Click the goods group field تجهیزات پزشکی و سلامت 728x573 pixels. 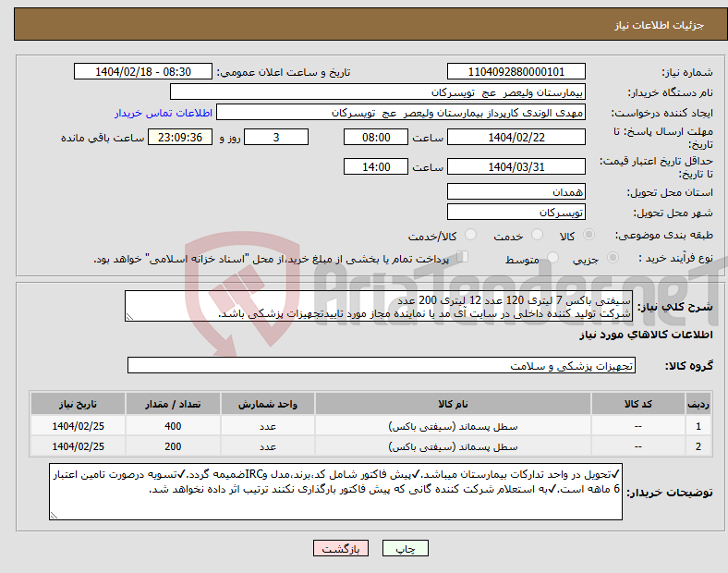pos(382,365)
